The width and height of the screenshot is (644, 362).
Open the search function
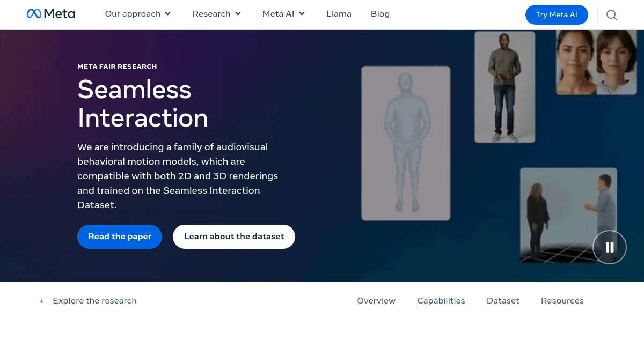pyautogui.click(x=612, y=15)
